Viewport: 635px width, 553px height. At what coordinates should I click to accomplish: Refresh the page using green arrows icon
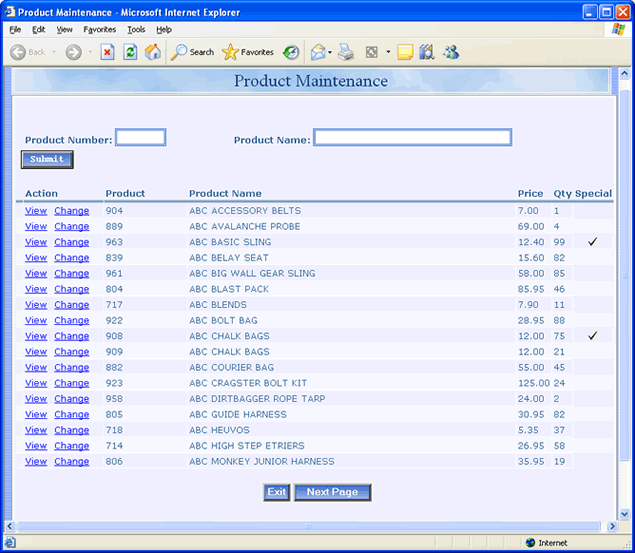pyautogui.click(x=130, y=52)
